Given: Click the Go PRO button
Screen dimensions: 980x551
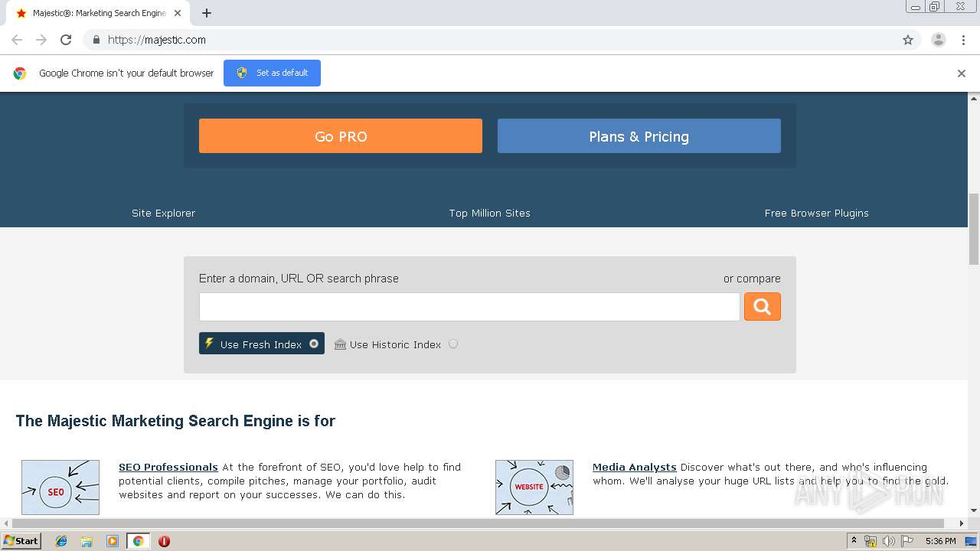Looking at the screenshot, I should tap(341, 136).
